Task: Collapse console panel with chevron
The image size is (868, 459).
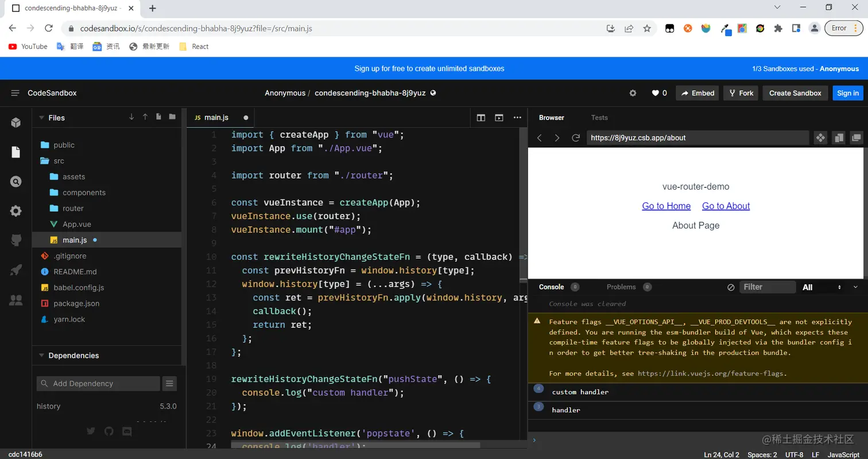Action: pyautogui.click(x=855, y=287)
